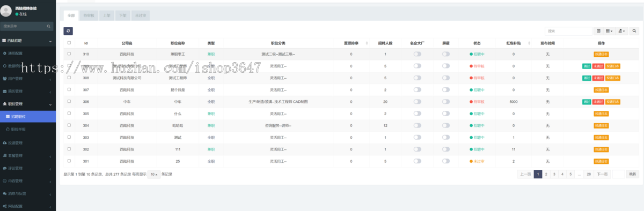Screen dimensions: 644x211
Task: Collapse the 西陆招聘 sidebar group
Action: pos(50,41)
